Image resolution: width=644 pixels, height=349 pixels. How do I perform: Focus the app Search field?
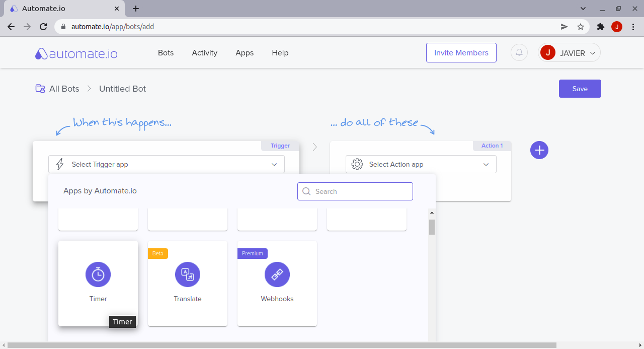click(x=355, y=191)
